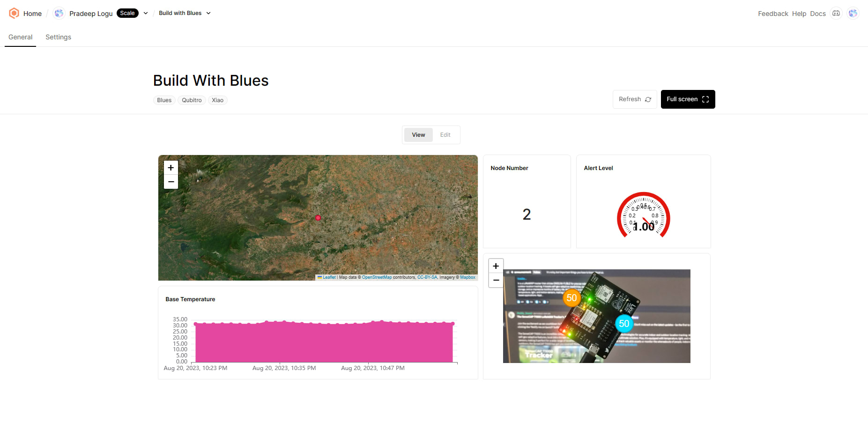Click the Node Number widget title
868x430 pixels.
509,168
